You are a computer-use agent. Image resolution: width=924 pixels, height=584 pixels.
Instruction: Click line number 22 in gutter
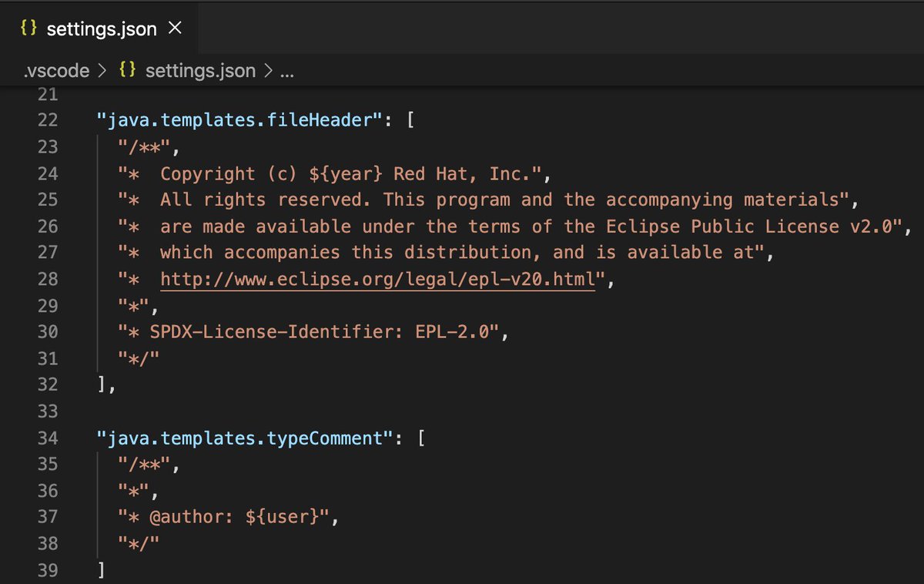47,120
